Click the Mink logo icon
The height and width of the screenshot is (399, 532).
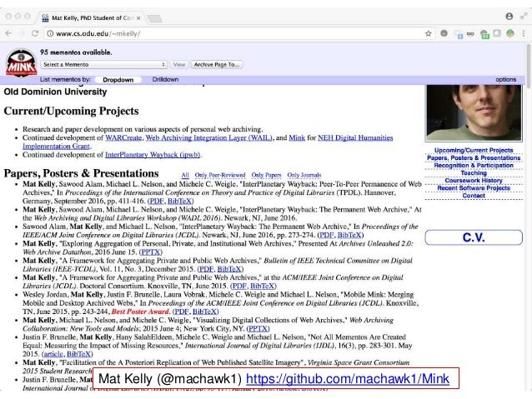pos(21,63)
